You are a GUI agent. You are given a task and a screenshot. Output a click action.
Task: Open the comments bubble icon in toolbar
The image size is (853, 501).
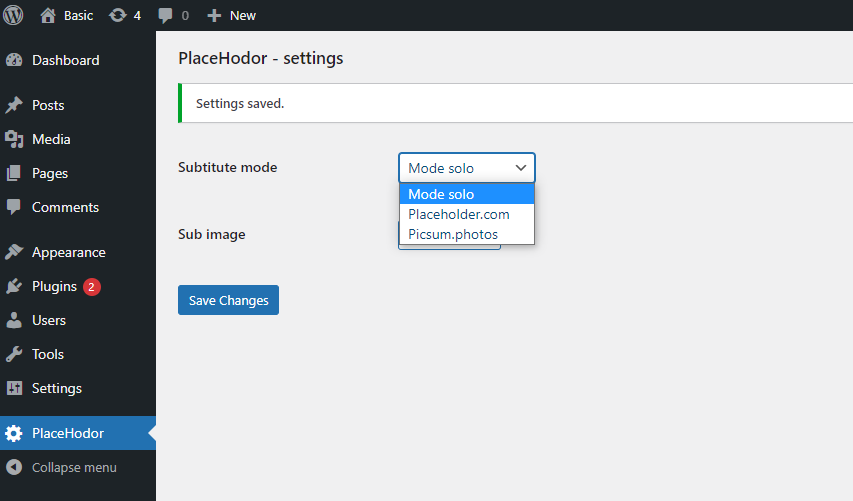166,15
